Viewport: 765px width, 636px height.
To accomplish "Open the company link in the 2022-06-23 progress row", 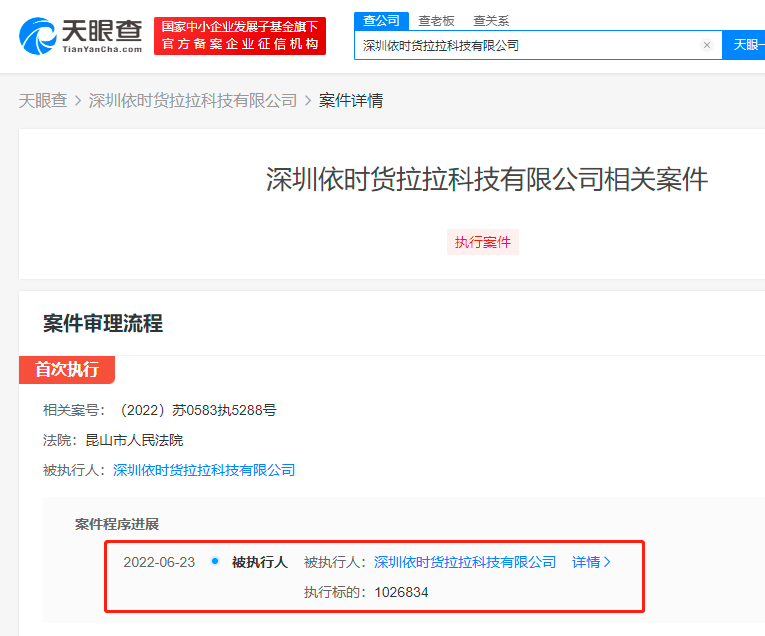I will [x=465, y=562].
